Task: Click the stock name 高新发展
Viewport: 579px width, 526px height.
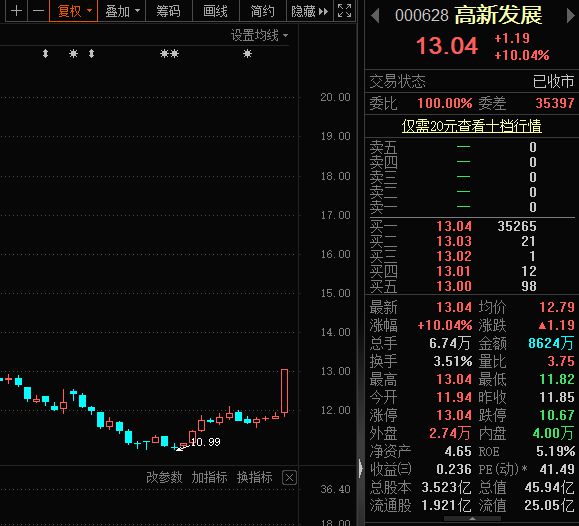Action: click(x=498, y=16)
